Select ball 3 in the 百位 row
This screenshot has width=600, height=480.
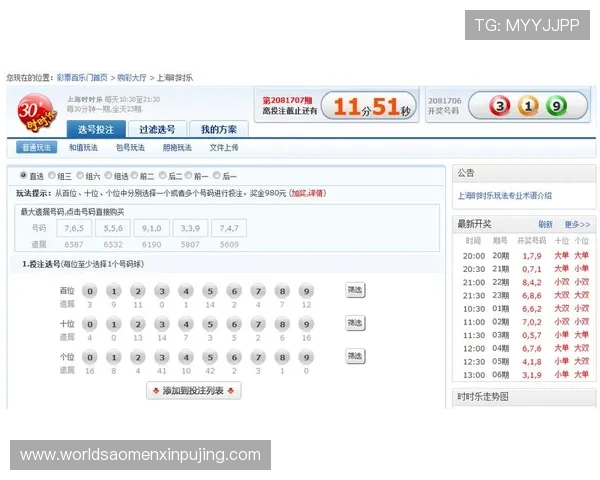point(162,291)
